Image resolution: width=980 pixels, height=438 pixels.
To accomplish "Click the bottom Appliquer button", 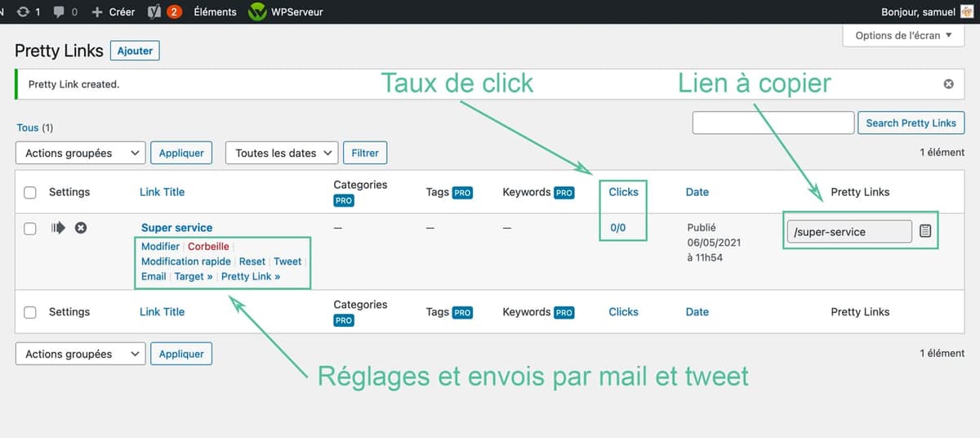I will [x=181, y=354].
